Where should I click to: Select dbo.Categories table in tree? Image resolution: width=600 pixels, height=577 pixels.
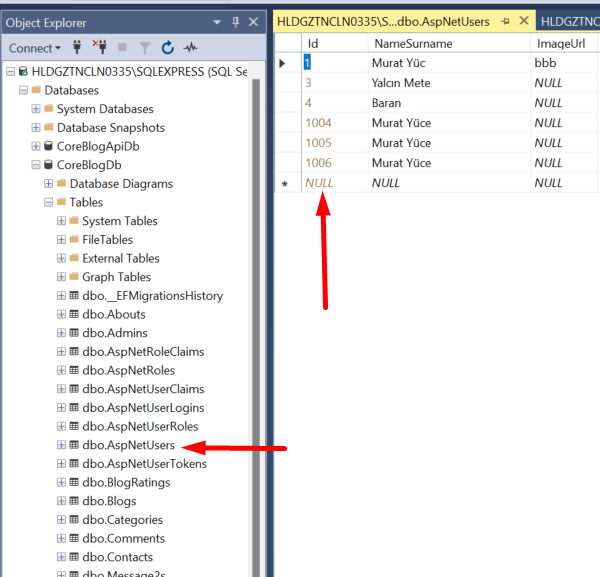tap(122, 520)
